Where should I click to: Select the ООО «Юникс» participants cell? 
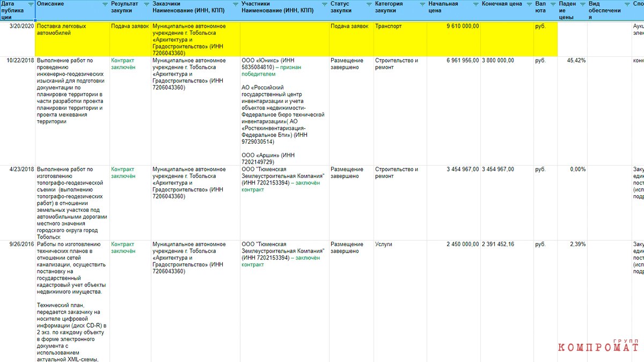point(284,110)
